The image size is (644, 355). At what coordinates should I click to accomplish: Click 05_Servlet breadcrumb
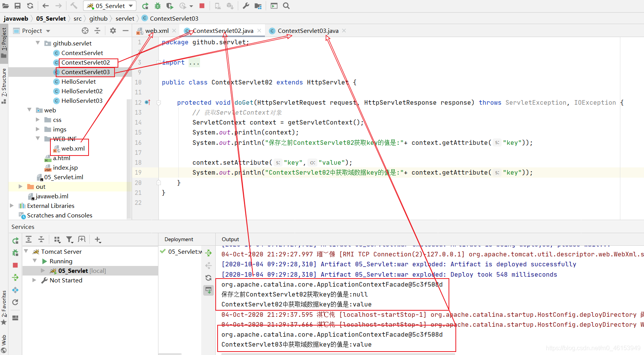coord(51,18)
